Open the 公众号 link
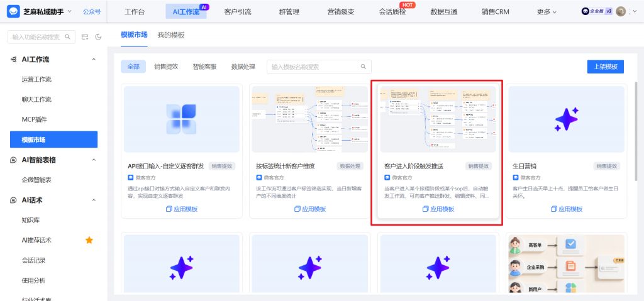 [92, 11]
